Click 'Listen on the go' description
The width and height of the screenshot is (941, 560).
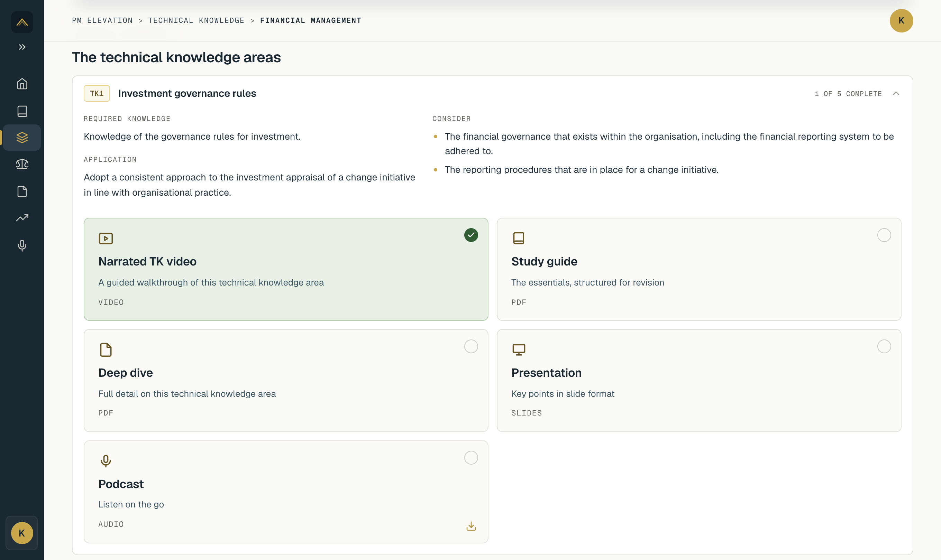click(131, 505)
